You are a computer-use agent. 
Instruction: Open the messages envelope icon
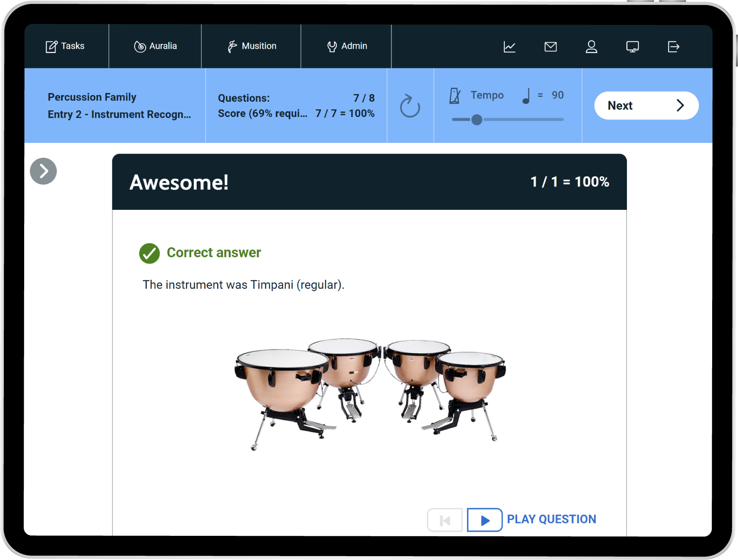coord(550,47)
